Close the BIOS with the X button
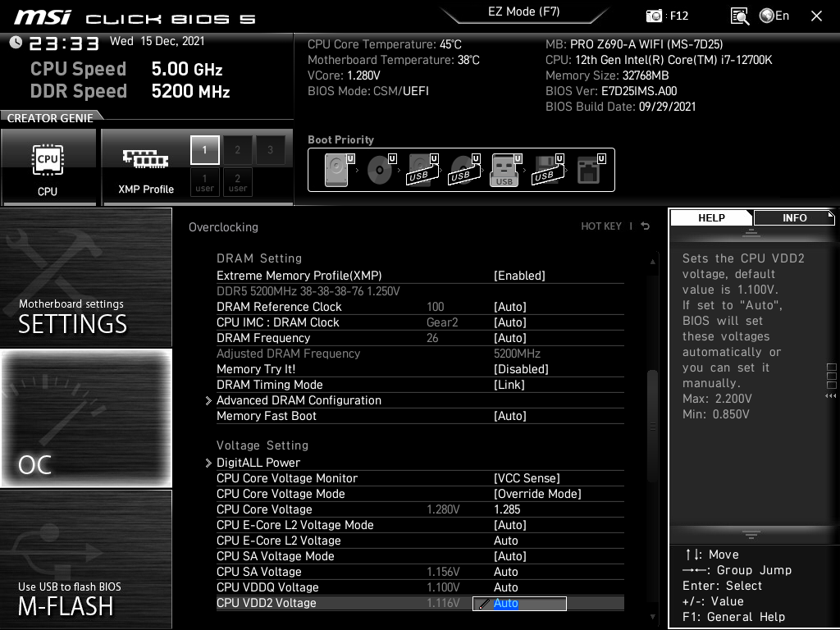This screenshot has height=630, width=840. [x=816, y=16]
